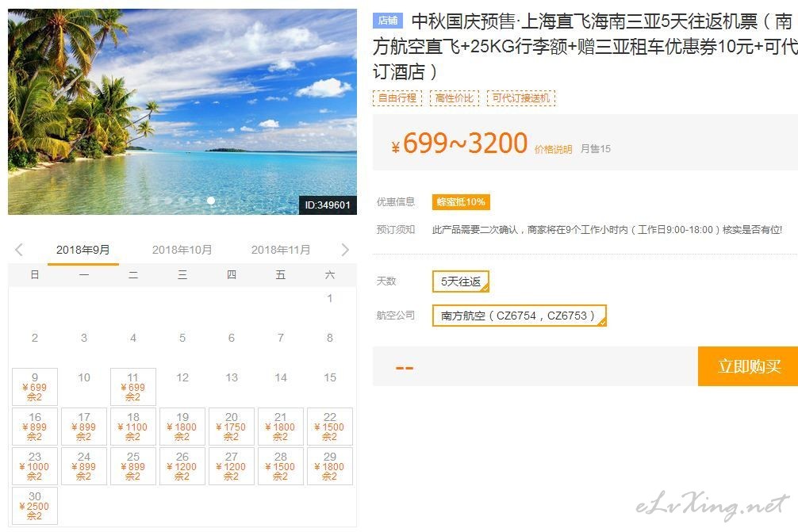Viewport: 798px width, 532px height.
Task: Pick September 30 priced ¥2500
Action: (35, 506)
